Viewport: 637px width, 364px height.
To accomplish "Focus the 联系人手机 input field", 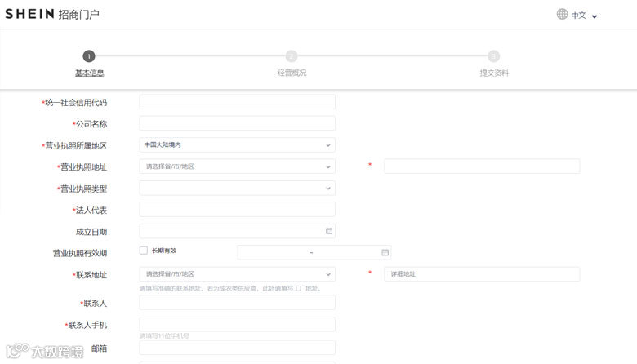I will click(x=238, y=324).
